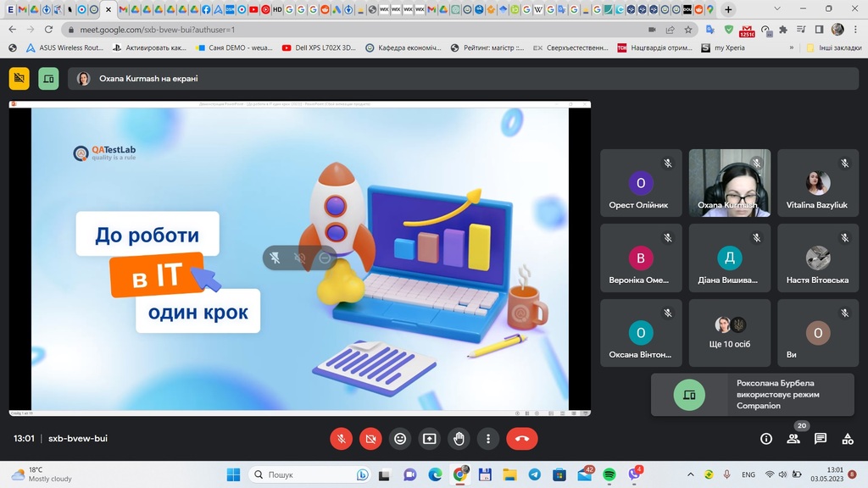This screenshot has height=488, width=868.
Task: Click the green Companion mode icon at top
Action: tap(48, 79)
